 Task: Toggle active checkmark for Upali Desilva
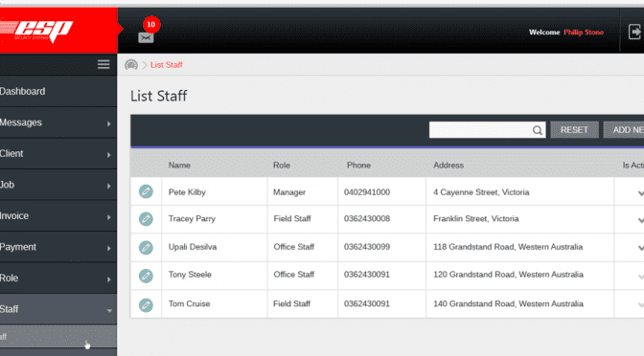[641, 248]
